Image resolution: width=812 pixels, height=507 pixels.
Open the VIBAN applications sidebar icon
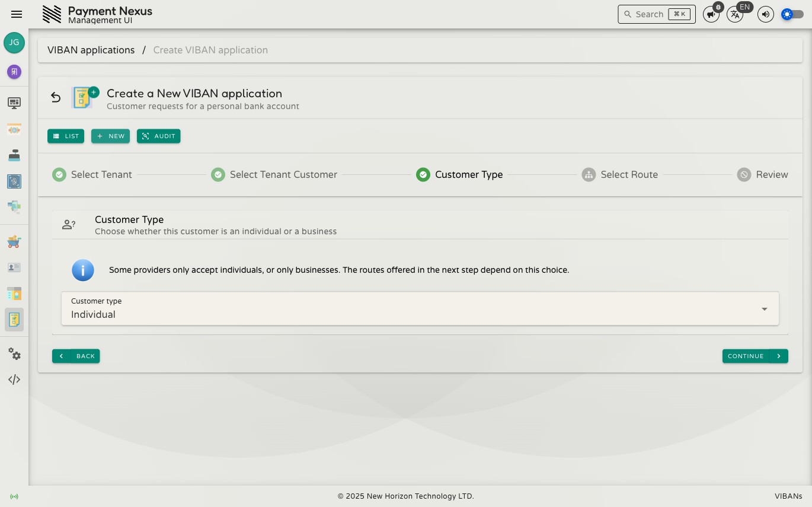[x=14, y=320]
